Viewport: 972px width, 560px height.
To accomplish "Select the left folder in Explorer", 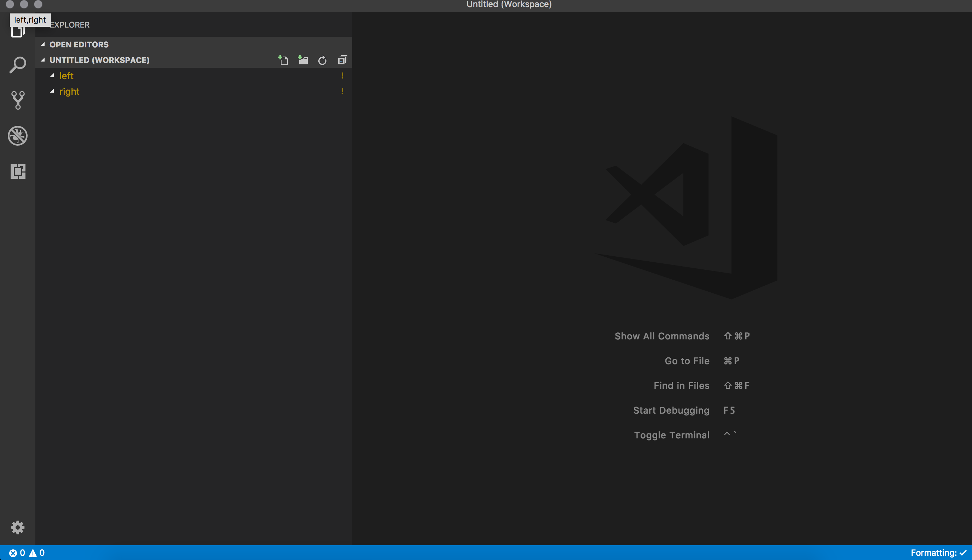I will pos(66,75).
